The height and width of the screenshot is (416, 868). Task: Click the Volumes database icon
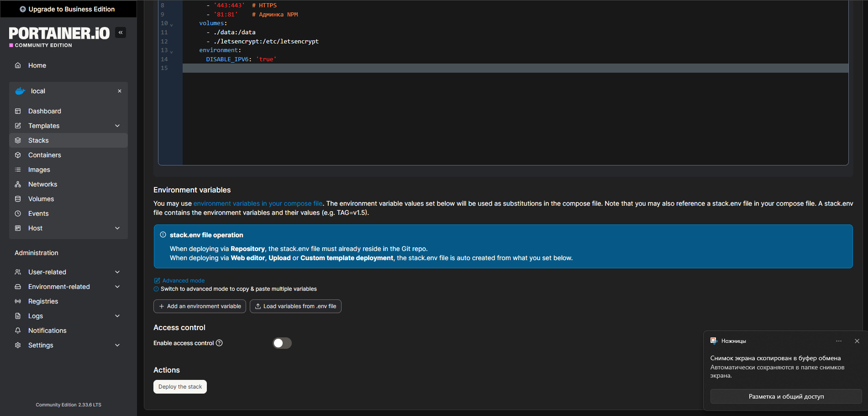coord(18,199)
